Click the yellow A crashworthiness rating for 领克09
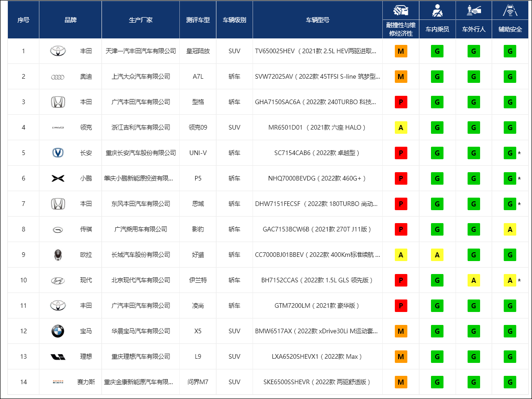Screen dimensions: 532x399 tap(401, 127)
